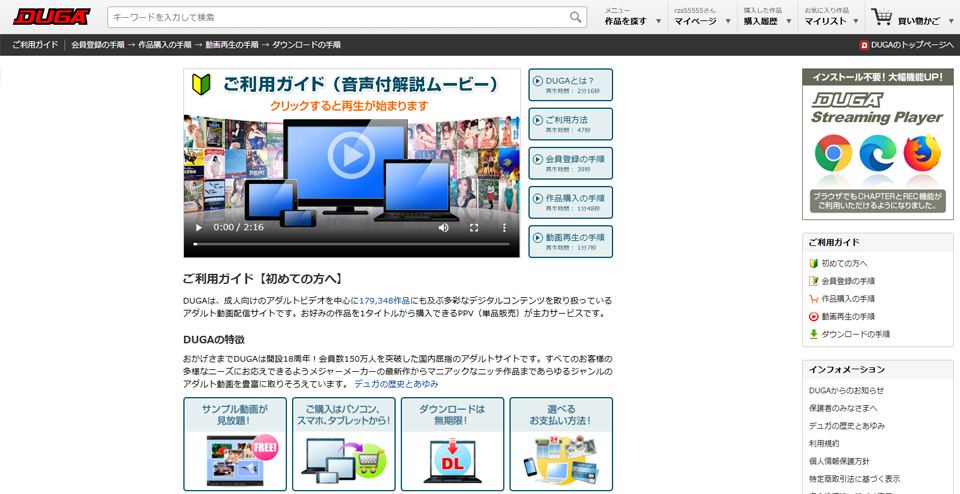
Task: Open the 購入履歴 dropdown
Action: (768, 17)
